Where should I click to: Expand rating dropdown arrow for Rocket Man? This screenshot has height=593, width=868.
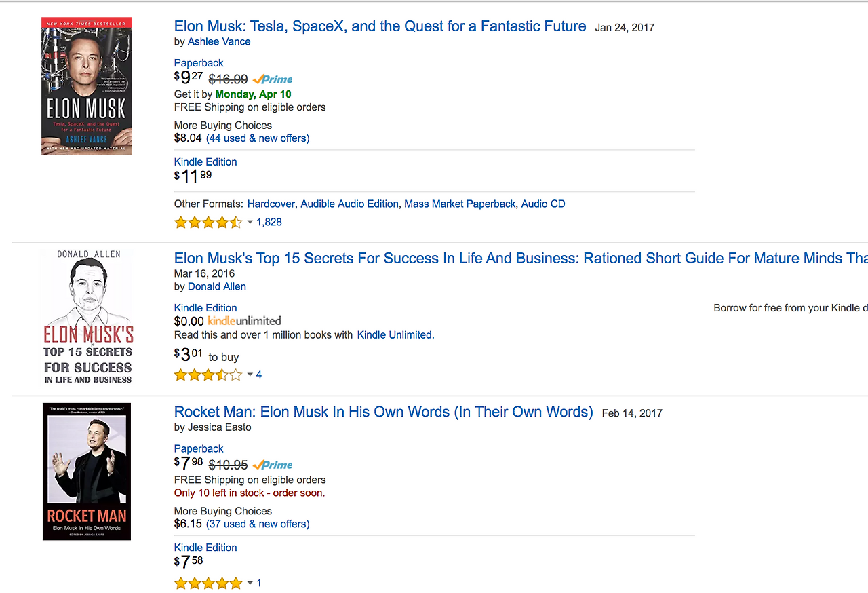coord(250,584)
